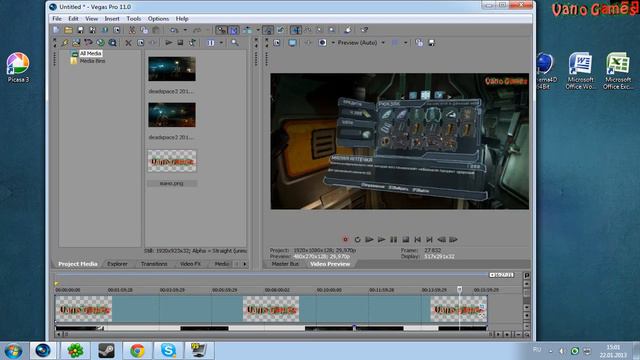The image size is (640, 360).
Task: Select the vano.png media thumbnail
Action: click(x=172, y=161)
